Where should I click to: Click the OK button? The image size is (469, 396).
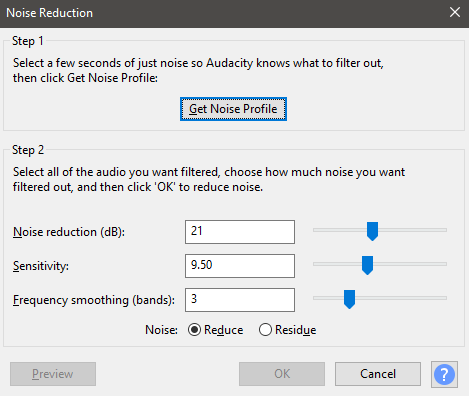pyautogui.click(x=282, y=374)
